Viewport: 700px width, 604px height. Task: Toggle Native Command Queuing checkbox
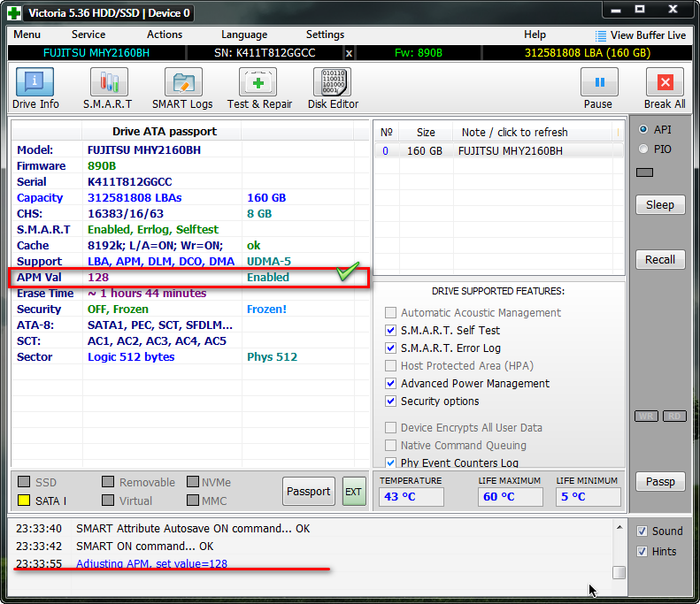[390, 445]
